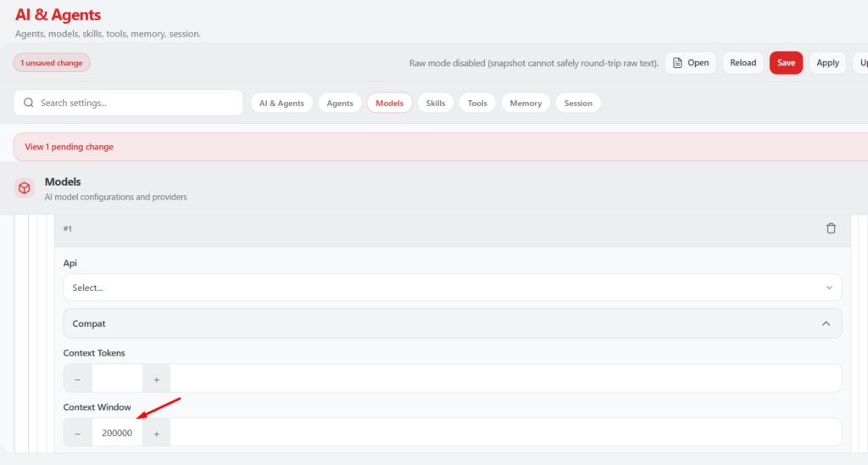Decrease Context Tokens with minus button
This screenshot has height=465, width=868.
click(x=78, y=378)
